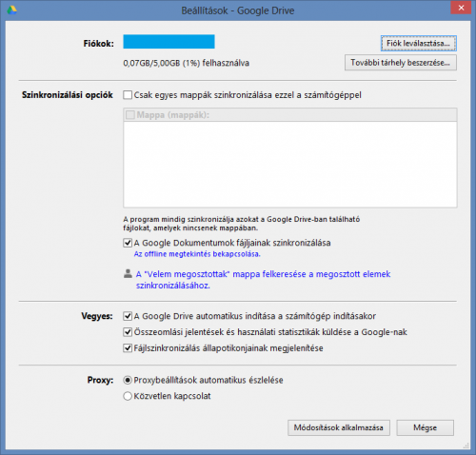This screenshot has height=455, width=476.
Task: Toggle the greyed-out 'Mappa (mappák)' header checkbox
Action: pos(130,115)
